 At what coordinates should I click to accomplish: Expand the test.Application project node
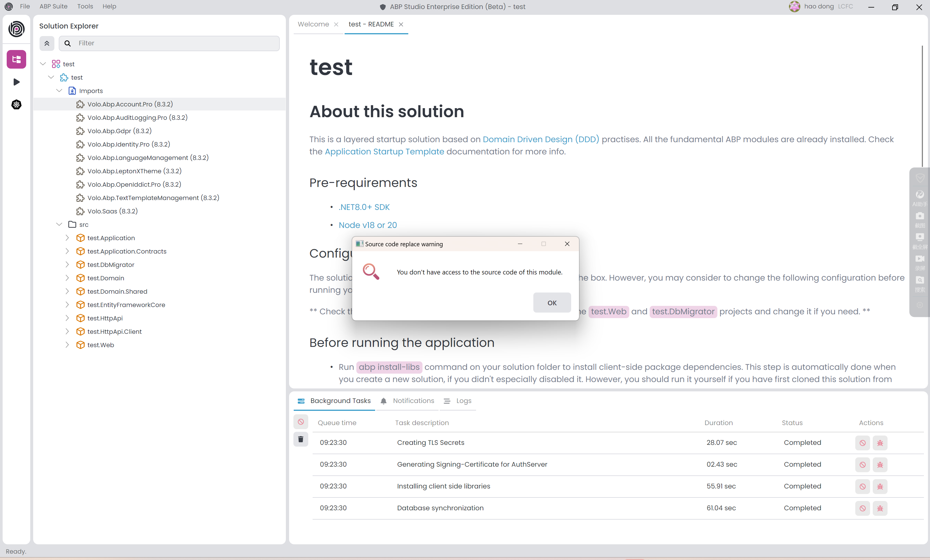(67, 238)
